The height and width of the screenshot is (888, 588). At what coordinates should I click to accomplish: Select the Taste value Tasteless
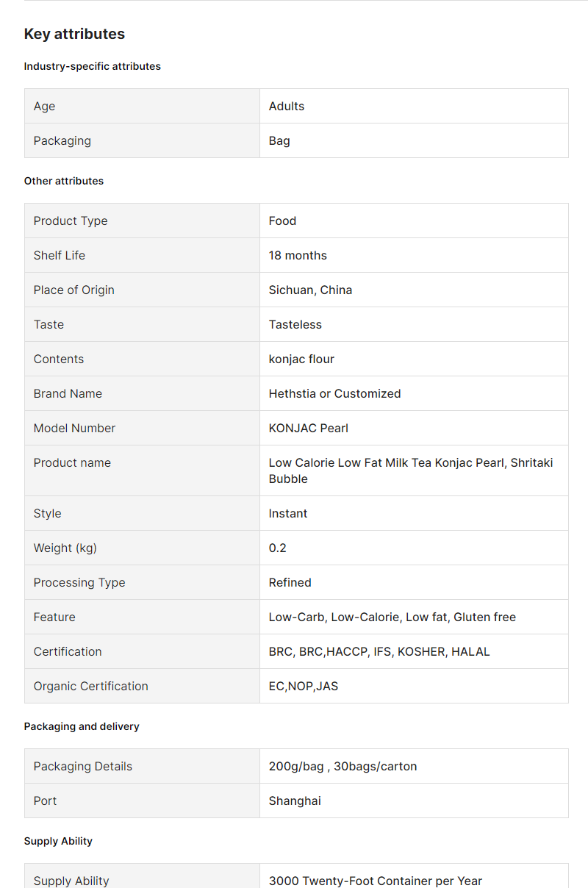pos(295,324)
